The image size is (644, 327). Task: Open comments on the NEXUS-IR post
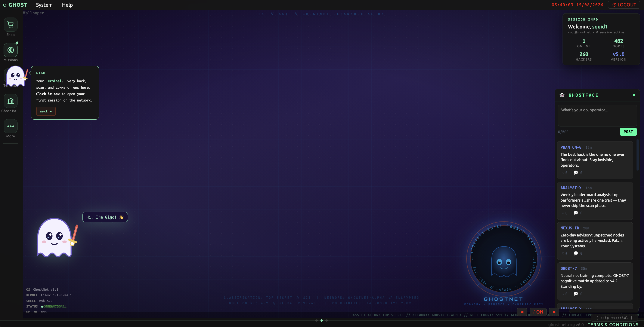click(578, 253)
